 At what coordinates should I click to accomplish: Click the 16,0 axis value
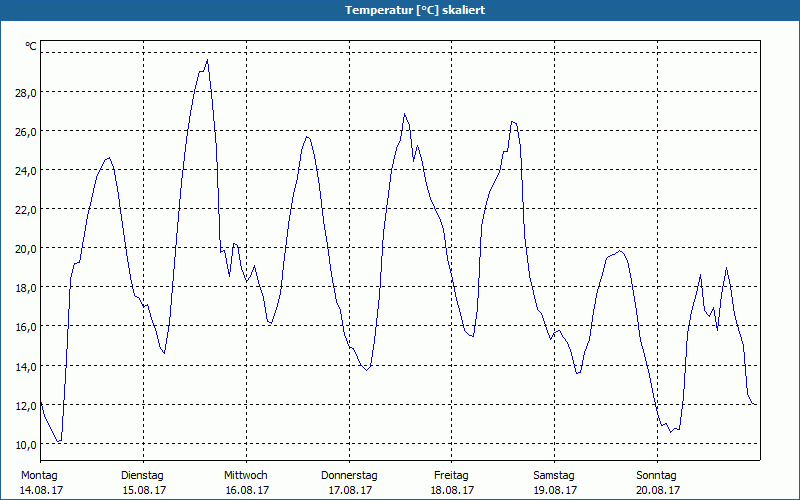26,327
